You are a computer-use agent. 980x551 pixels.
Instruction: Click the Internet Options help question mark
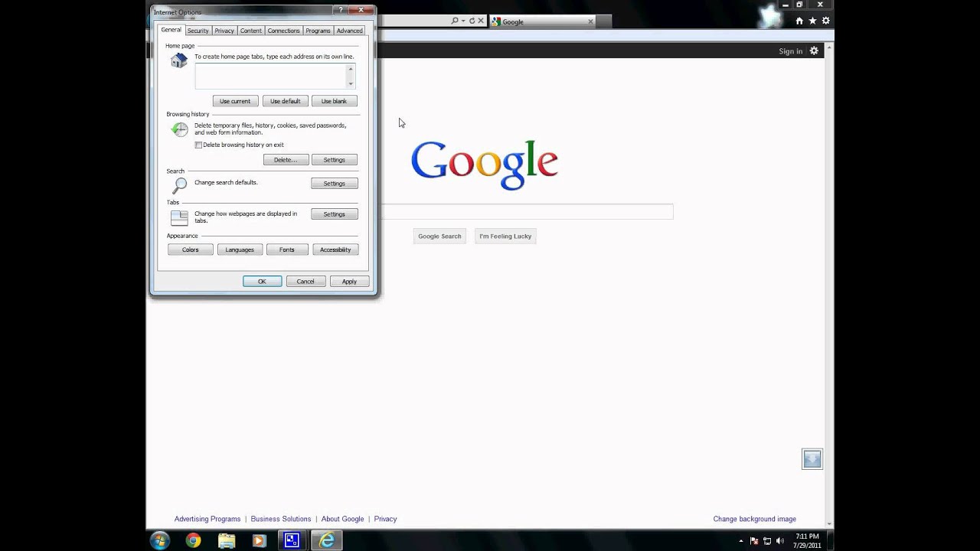(341, 10)
